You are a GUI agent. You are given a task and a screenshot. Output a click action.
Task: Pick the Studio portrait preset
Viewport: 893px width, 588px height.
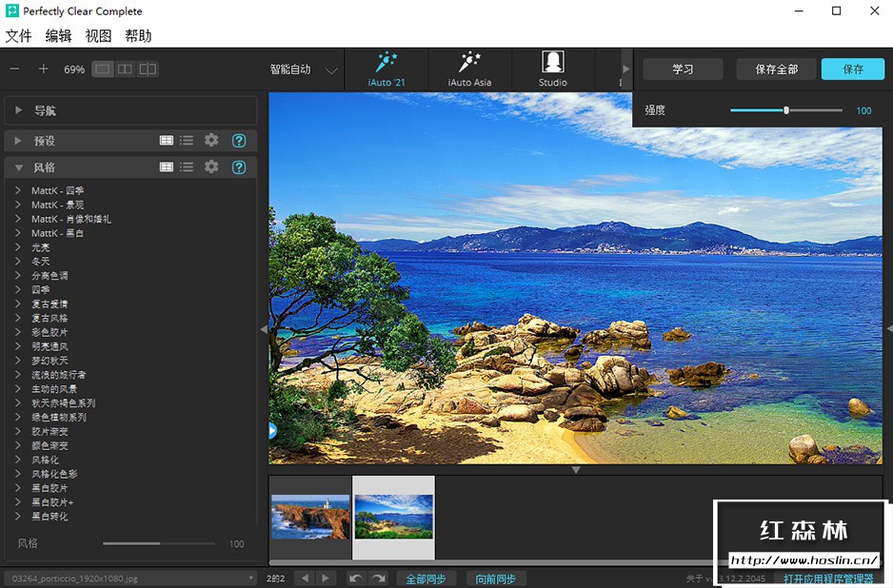coord(552,69)
